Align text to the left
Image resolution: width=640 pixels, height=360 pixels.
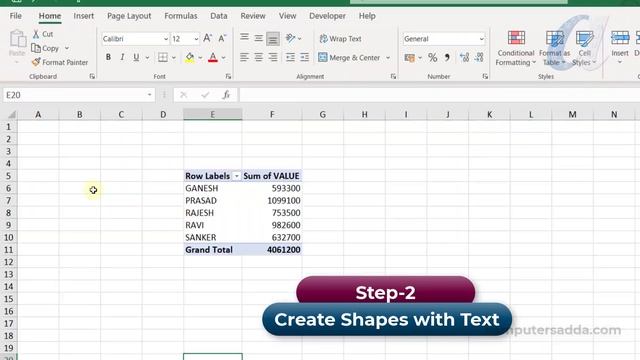pyautogui.click(x=244, y=58)
